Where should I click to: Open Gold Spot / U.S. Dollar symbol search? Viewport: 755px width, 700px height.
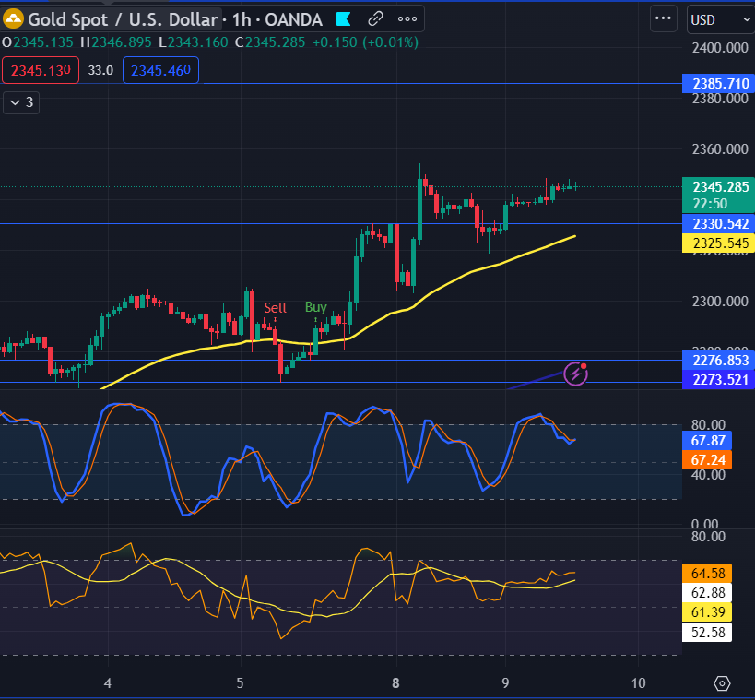coord(123,19)
